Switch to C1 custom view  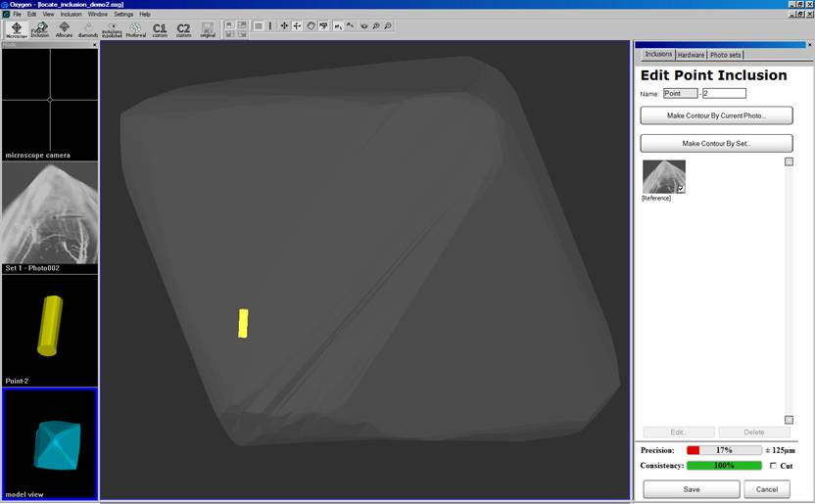click(160, 29)
